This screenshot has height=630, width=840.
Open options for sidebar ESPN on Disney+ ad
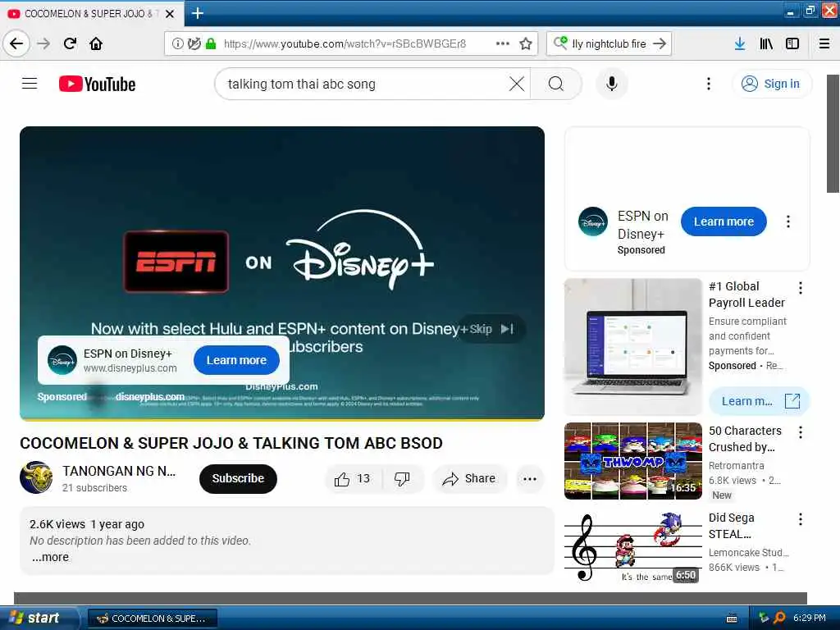[x=788, y=221]
